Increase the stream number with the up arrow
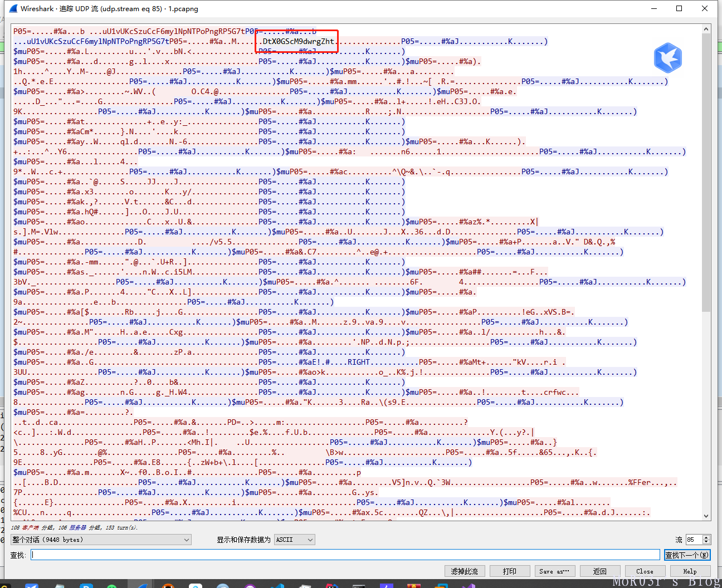722x588 pixels. 707,537
